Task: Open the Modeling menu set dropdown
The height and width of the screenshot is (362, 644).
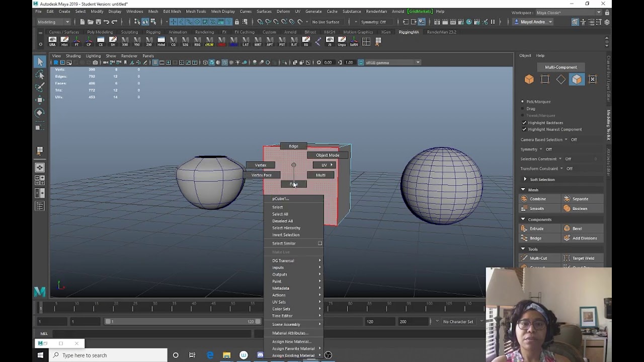Action: click(x=53, y=22)
